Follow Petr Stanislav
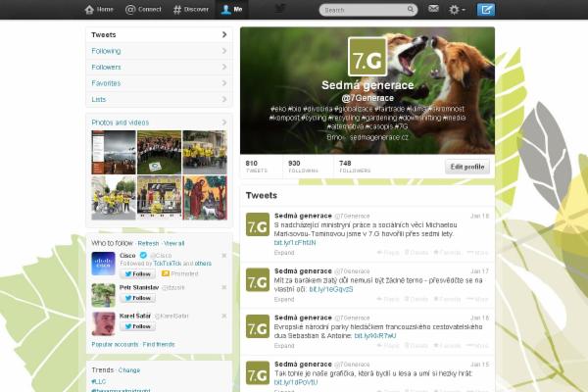Image resolution: width=588 pixels, height=392 pixels. click(x=136, y=298)
